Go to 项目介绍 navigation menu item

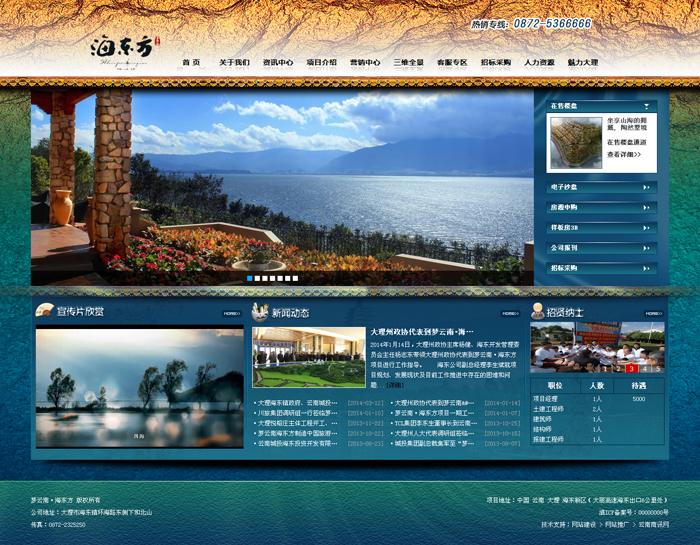coord(321,63)
